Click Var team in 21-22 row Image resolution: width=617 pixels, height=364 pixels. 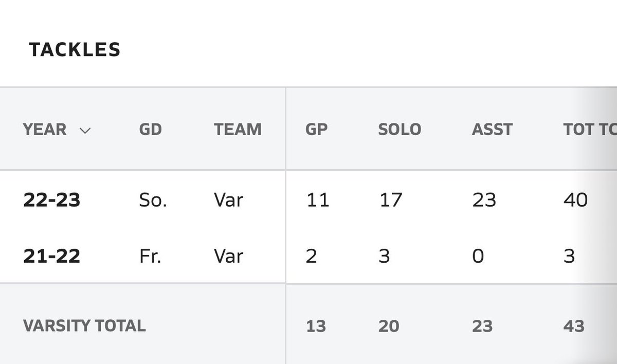pyautogui.click(x=229, y=256)
